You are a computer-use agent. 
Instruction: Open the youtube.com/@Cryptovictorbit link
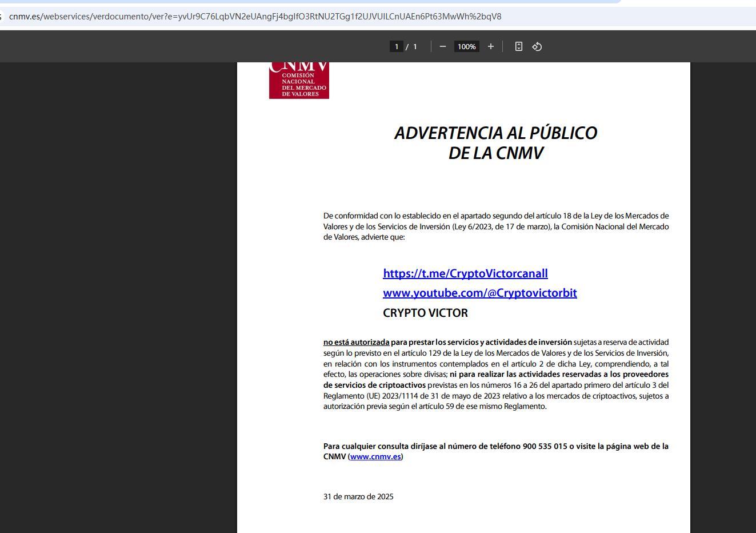[479, 293]
